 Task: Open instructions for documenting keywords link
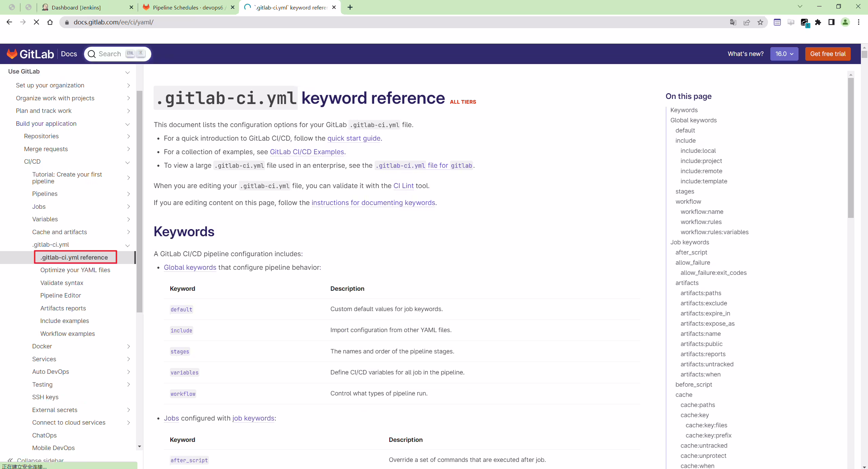pos(373,203)
